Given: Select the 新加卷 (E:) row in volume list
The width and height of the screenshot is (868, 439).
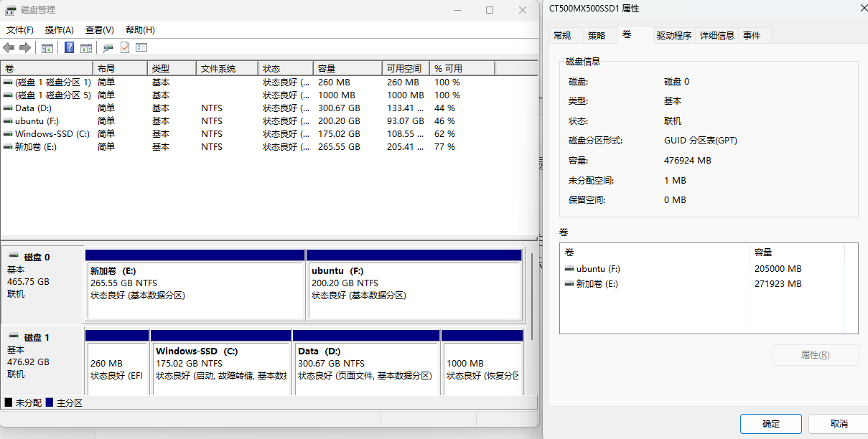Looking at the screenshot, I should pyautogui.click(x=269, y=147).
